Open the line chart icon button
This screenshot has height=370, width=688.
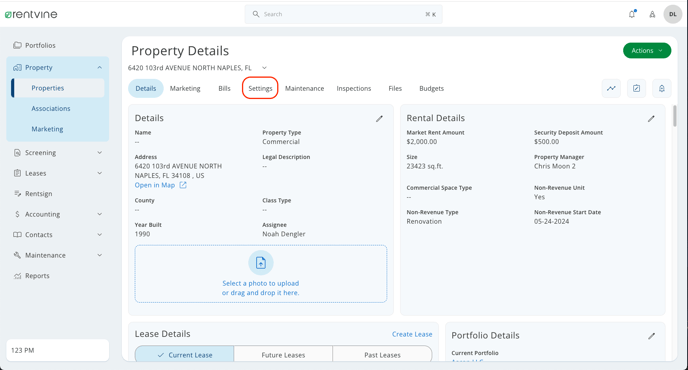click(611, 88)
